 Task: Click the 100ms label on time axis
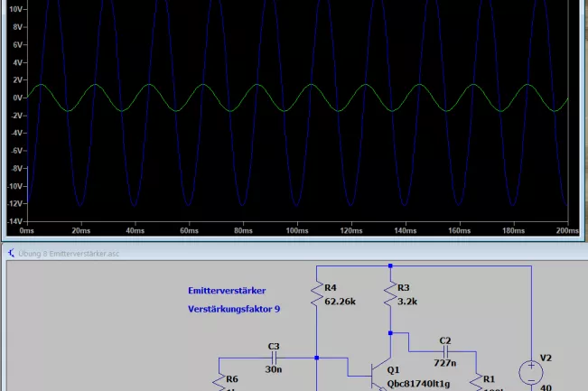point(297,230)
